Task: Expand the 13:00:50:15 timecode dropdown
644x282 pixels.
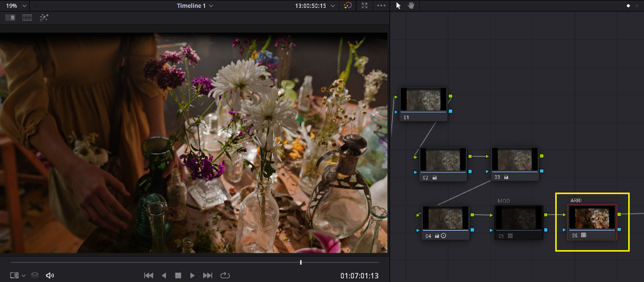Action: (314, 6)
